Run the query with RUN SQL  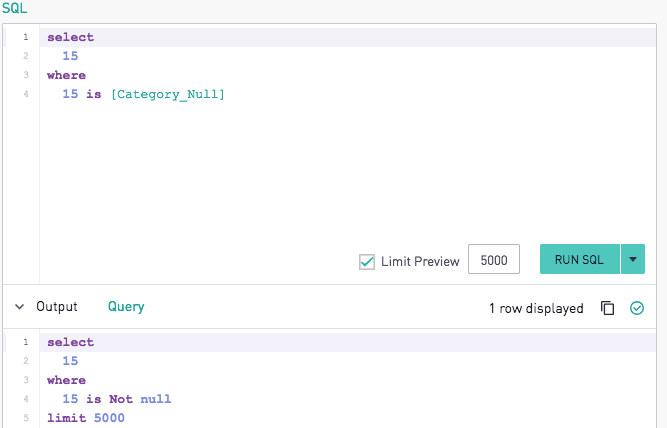pyautogui.click(x=579, y=259)
